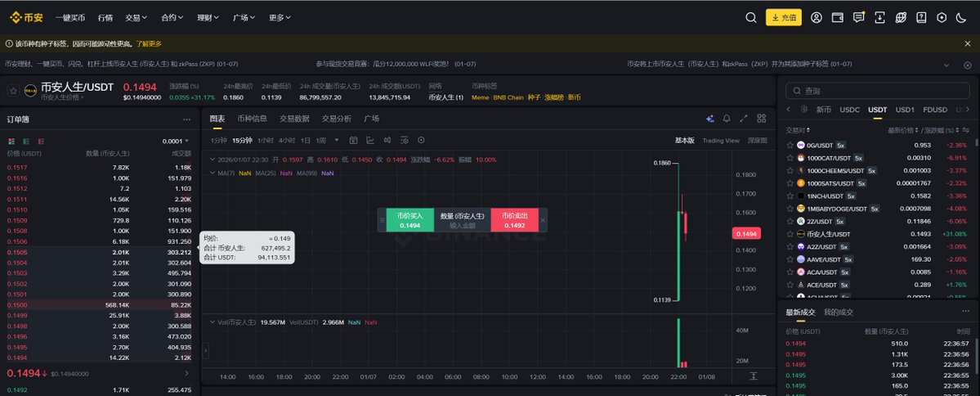Open the 合约 dropdown menu
Screen dimensions: 980x396
(172, 17)
